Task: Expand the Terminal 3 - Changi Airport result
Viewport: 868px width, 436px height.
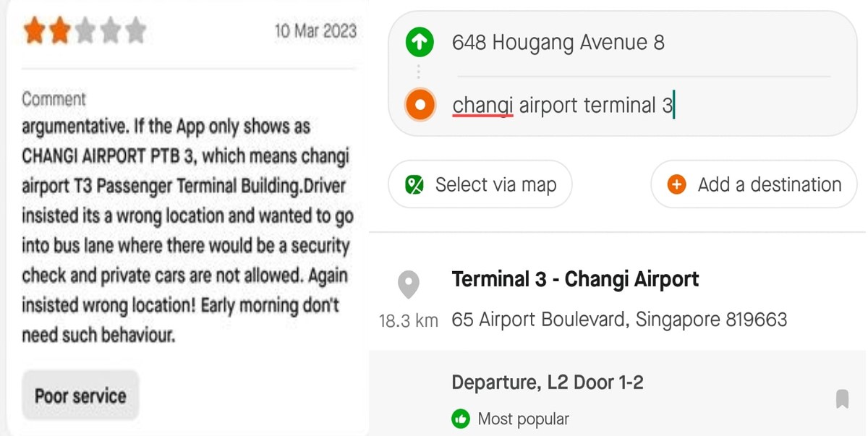Action: pos(575,278)
